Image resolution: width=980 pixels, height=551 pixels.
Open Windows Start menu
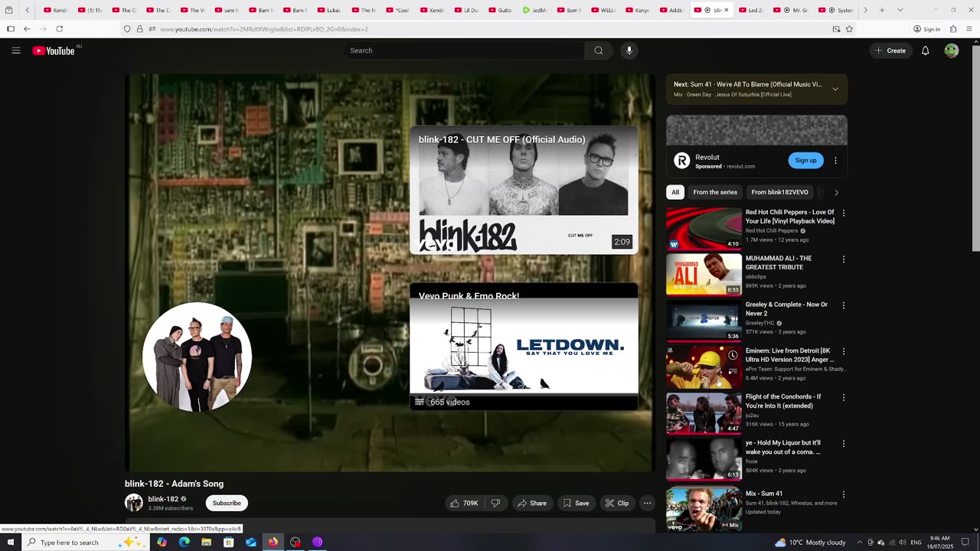tap(11, 542)
